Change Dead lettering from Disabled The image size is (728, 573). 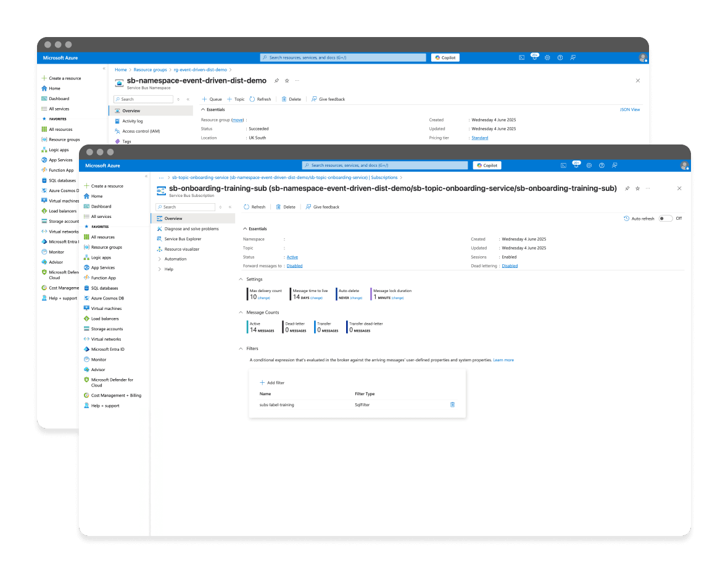click(x=510, y=266)
